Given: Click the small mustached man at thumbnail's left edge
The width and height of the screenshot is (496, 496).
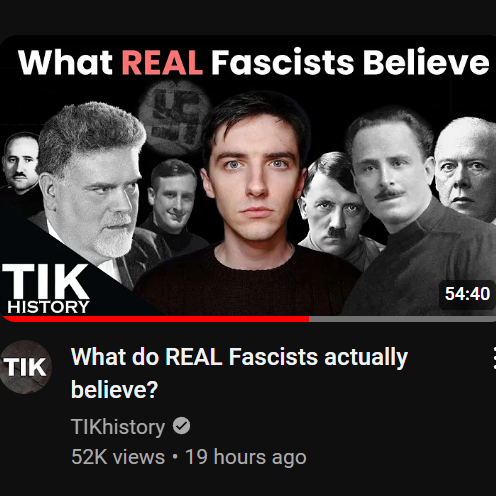Looking at the screenshot, I should coord(20,163).
